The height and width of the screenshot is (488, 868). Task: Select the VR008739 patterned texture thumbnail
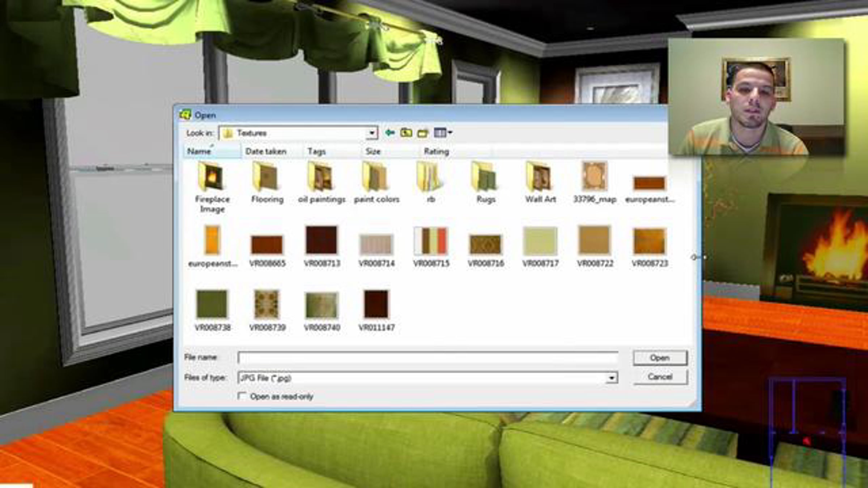267,304
